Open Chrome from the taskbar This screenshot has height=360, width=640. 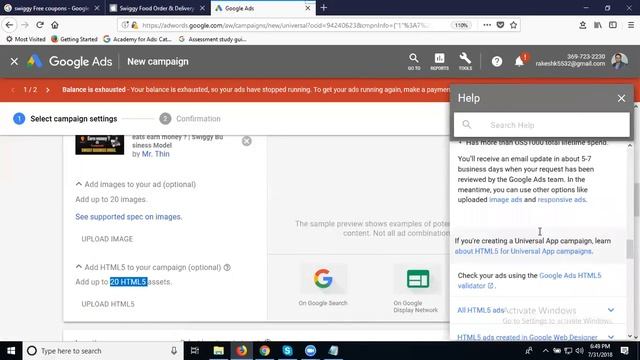pos(264,351)
